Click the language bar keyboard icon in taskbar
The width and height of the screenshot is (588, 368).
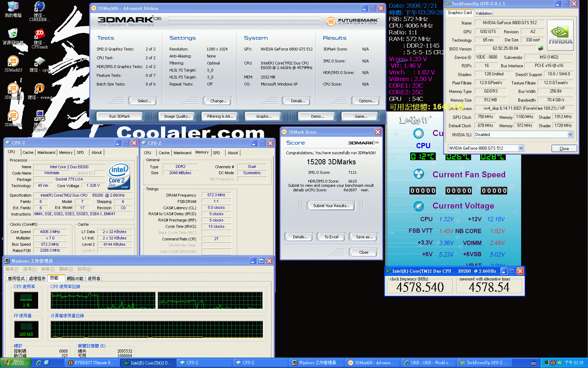click(x=533, y=363)
